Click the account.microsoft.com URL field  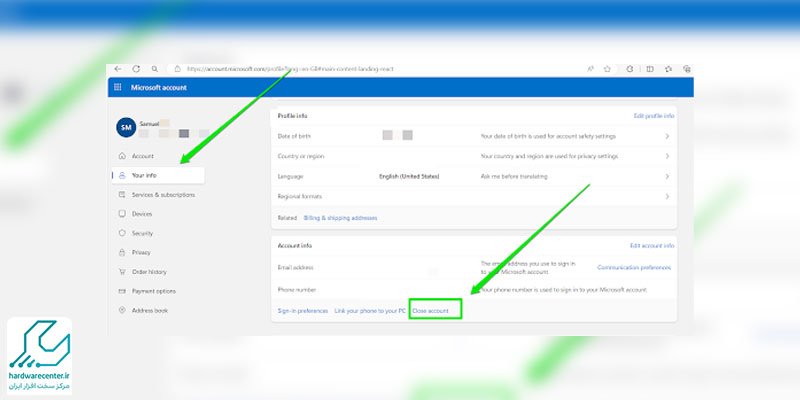290,69
